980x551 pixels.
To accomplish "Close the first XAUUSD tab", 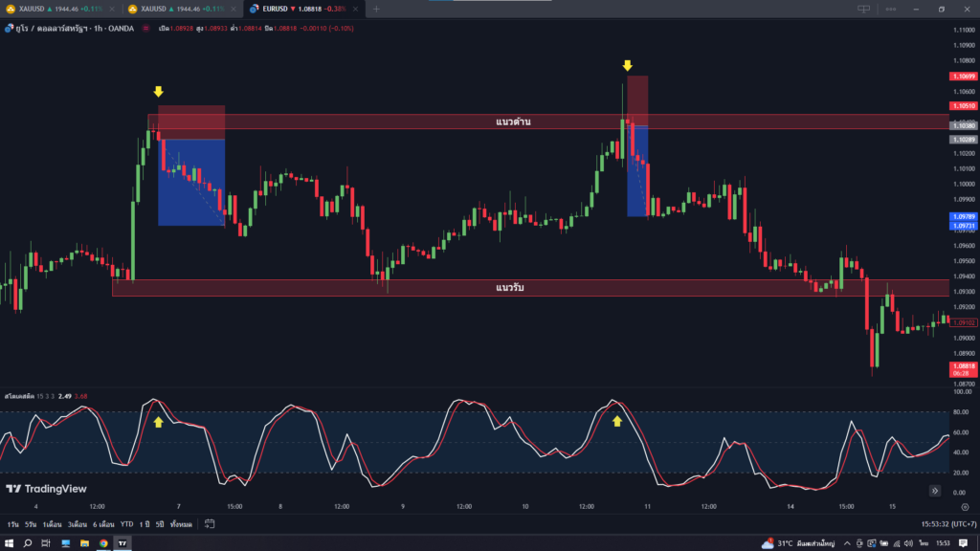I will 112,9.
